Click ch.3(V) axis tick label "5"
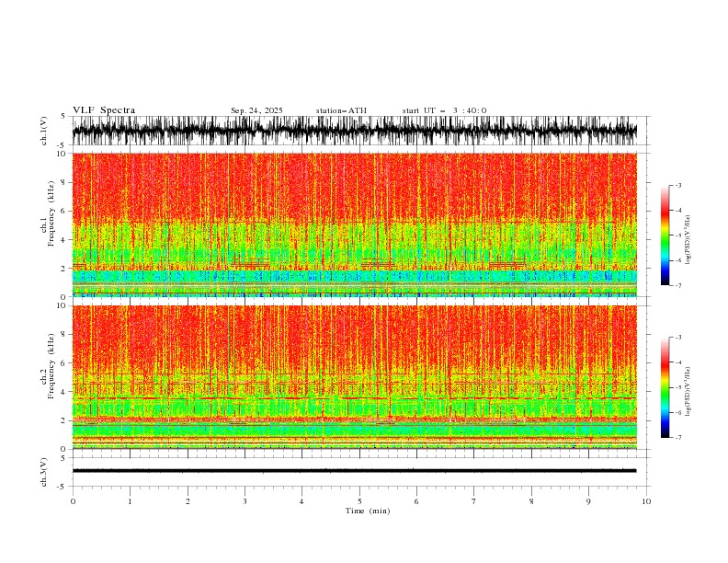 (x=64, y=458)
